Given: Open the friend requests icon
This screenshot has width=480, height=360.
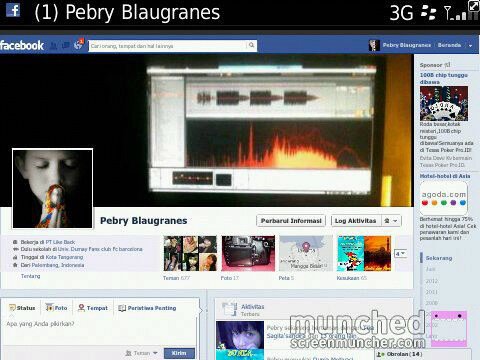Looking at the screenshot, I should (54, 45).
